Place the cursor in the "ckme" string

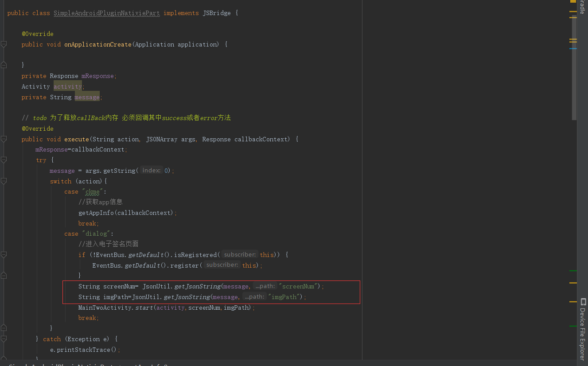coord(93,191)
